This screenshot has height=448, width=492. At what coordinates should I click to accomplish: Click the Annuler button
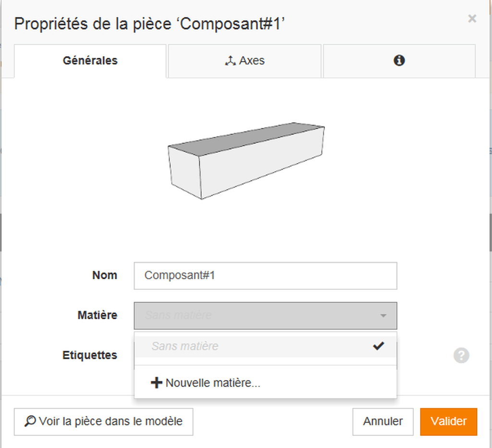click(383, 421)
